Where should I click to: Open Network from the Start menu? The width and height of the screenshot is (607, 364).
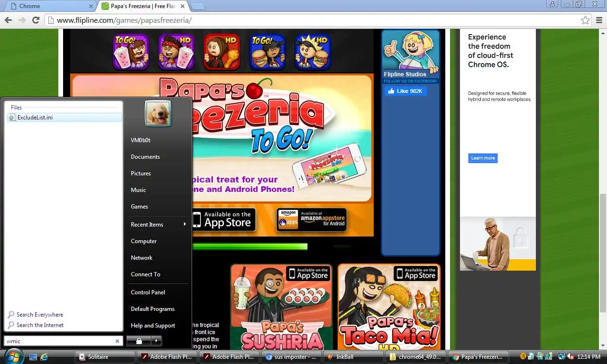tap(142, 258)
